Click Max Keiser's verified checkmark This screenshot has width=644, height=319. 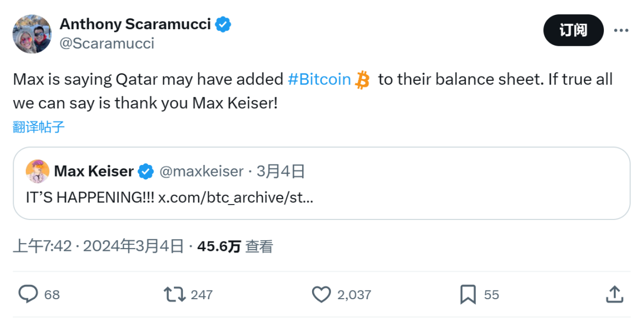145,171
